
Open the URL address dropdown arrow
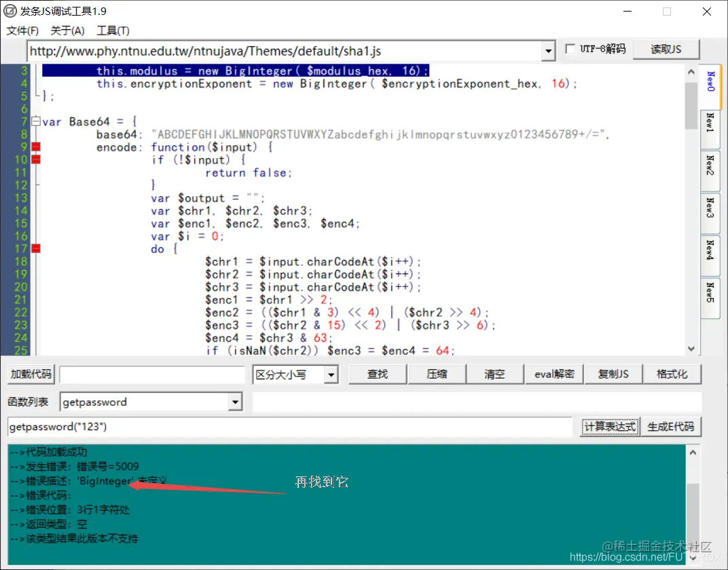coord(548,51)
